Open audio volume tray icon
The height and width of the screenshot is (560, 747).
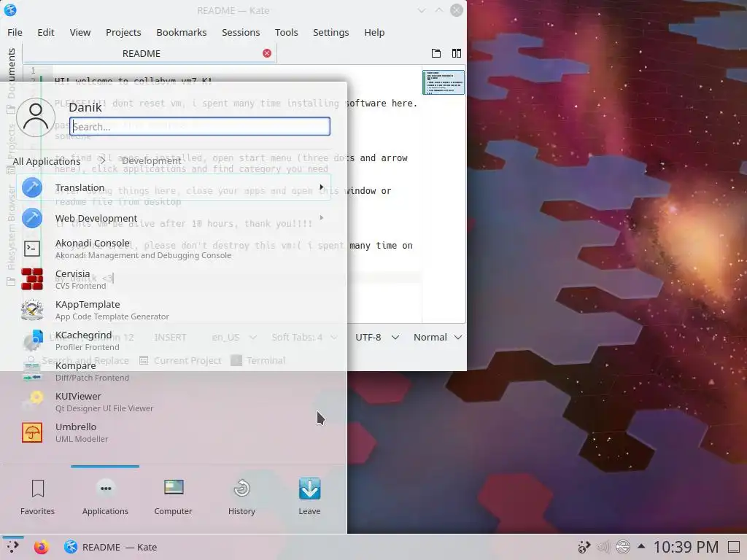[x=603, y=547]
